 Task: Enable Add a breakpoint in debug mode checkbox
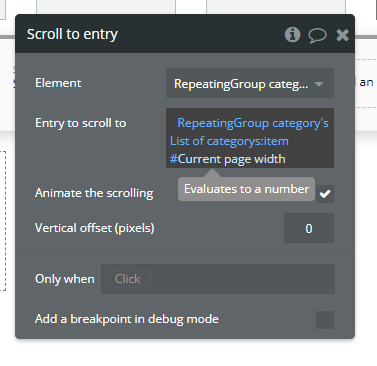325,320
